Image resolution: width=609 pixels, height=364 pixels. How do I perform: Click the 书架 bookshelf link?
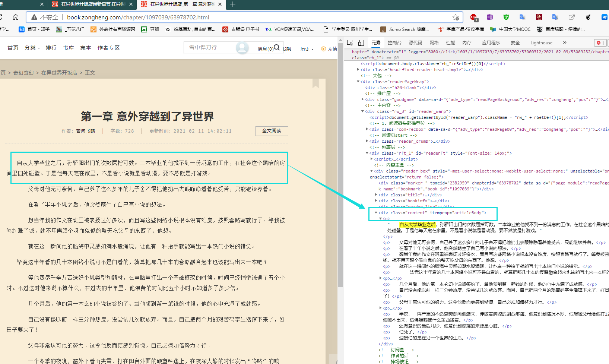(286, 49)
